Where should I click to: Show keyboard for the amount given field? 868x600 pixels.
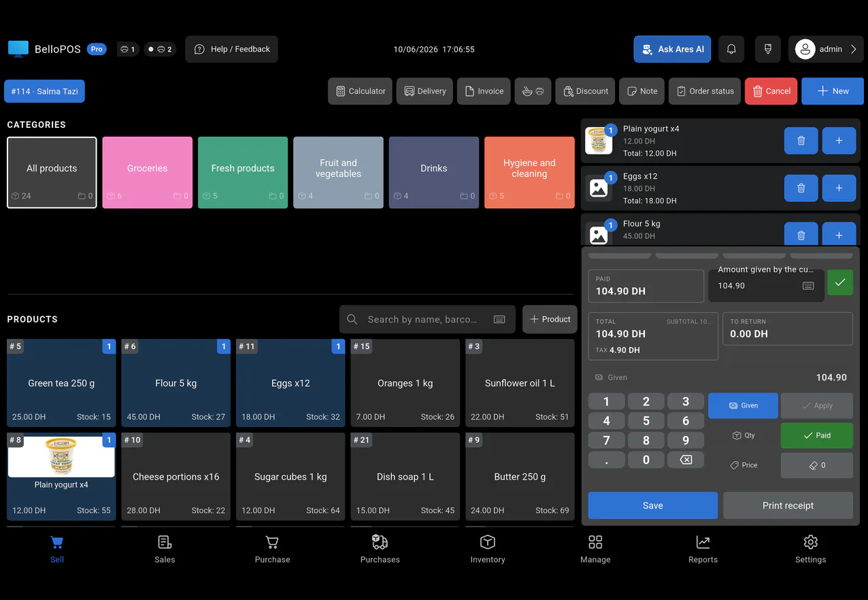coord(808,286)
